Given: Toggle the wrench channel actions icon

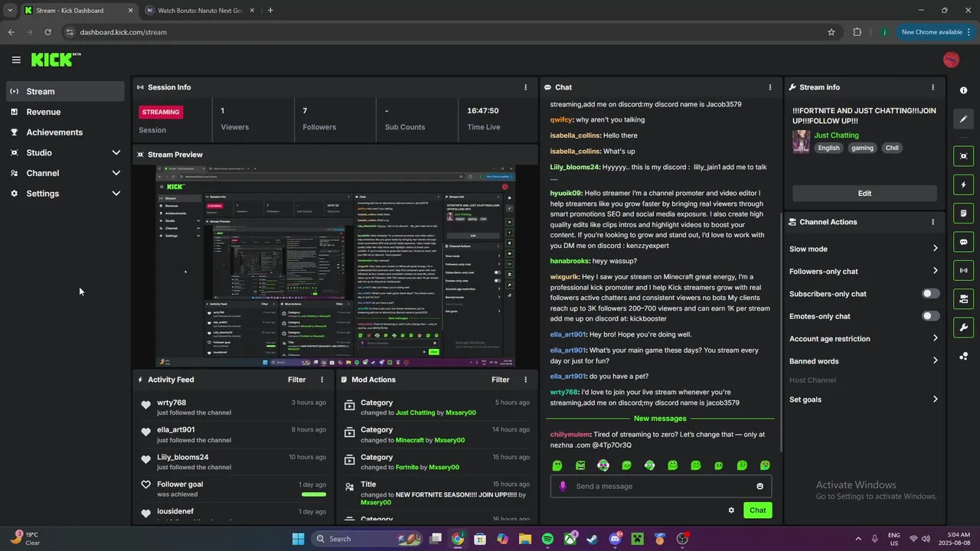Looking at the screenshot, I should (x=963, y=328).
